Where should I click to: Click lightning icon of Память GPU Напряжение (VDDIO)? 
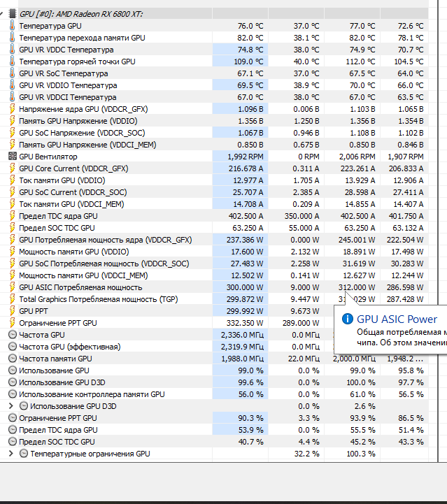pyautogui.click(x=12, y=121)
